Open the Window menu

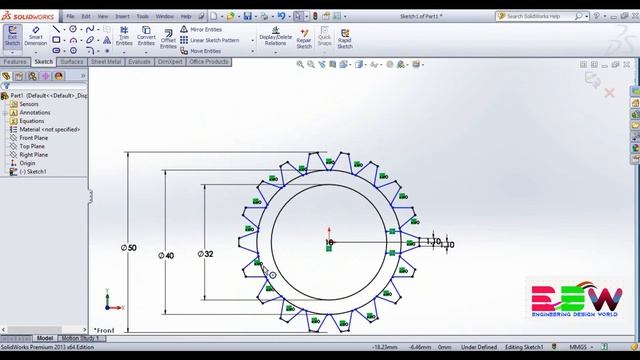pyautogui.click(x=164, y=16)
